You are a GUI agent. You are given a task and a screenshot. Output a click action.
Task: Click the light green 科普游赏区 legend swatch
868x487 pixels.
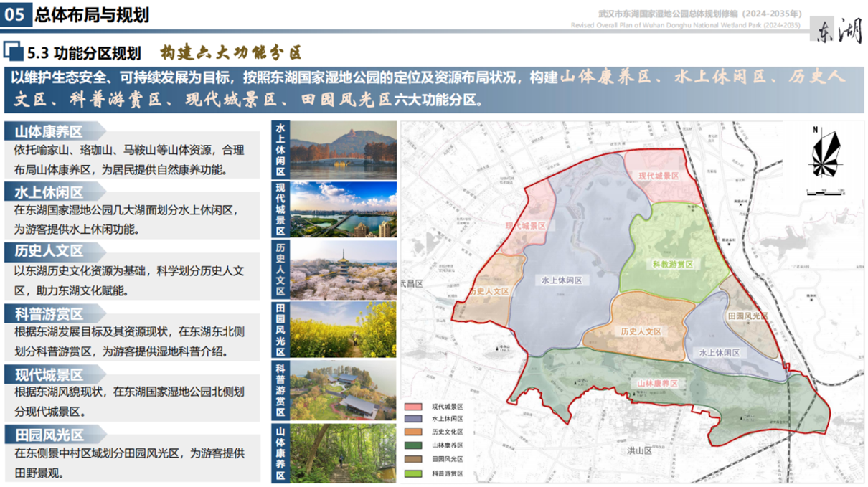pos(415,473)
